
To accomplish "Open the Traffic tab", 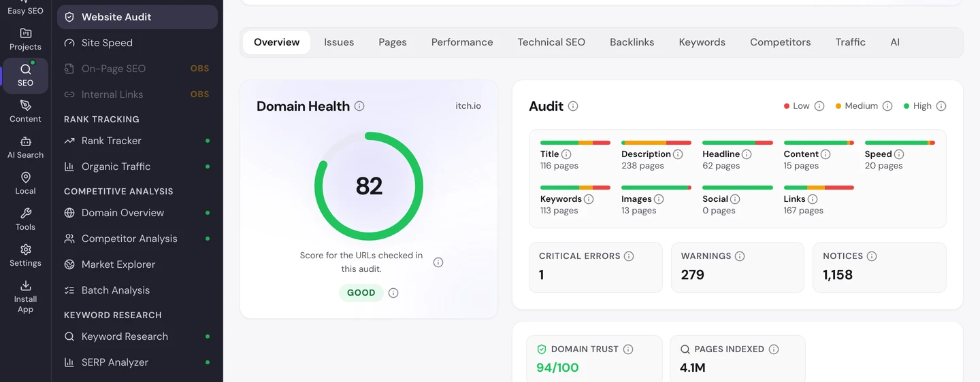I will 851,42.
